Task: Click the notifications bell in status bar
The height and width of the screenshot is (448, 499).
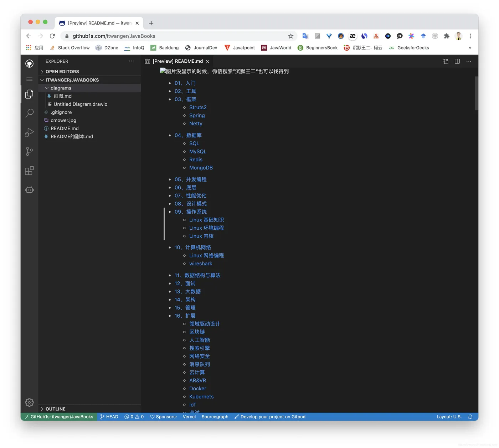Action: click(x=470, y=417)
